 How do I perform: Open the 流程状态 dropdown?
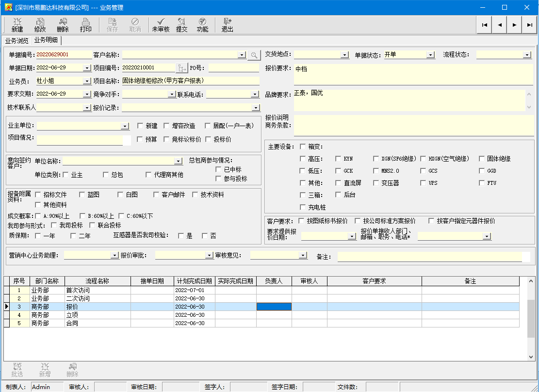[x=527, y=55]
